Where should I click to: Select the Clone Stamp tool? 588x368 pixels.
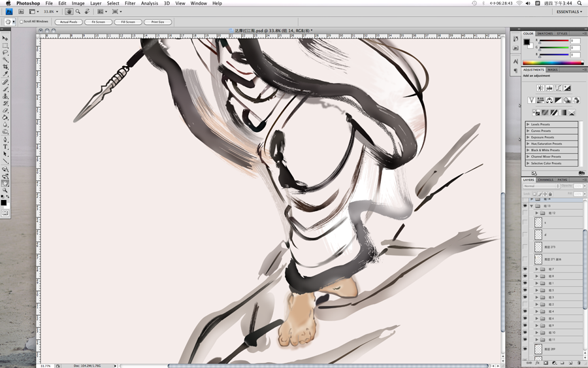tap(5, 96)
